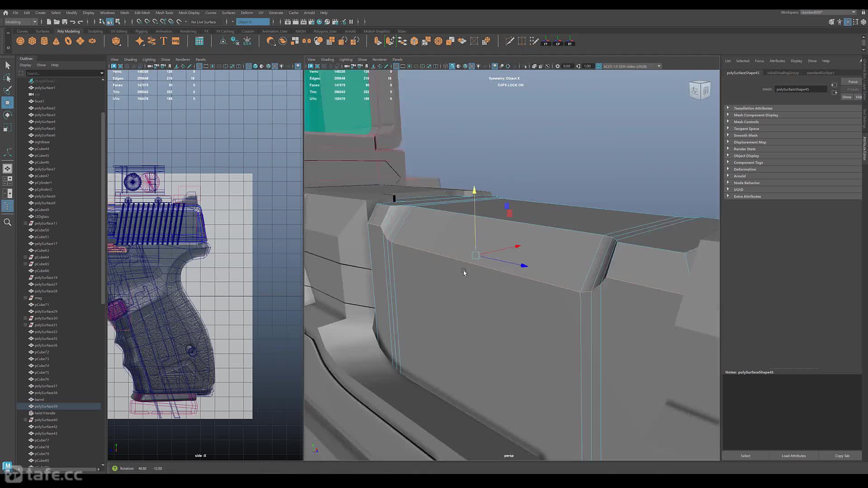Open the Mesh Tools menu
The image size is (868, 488).
pos(164,13)
